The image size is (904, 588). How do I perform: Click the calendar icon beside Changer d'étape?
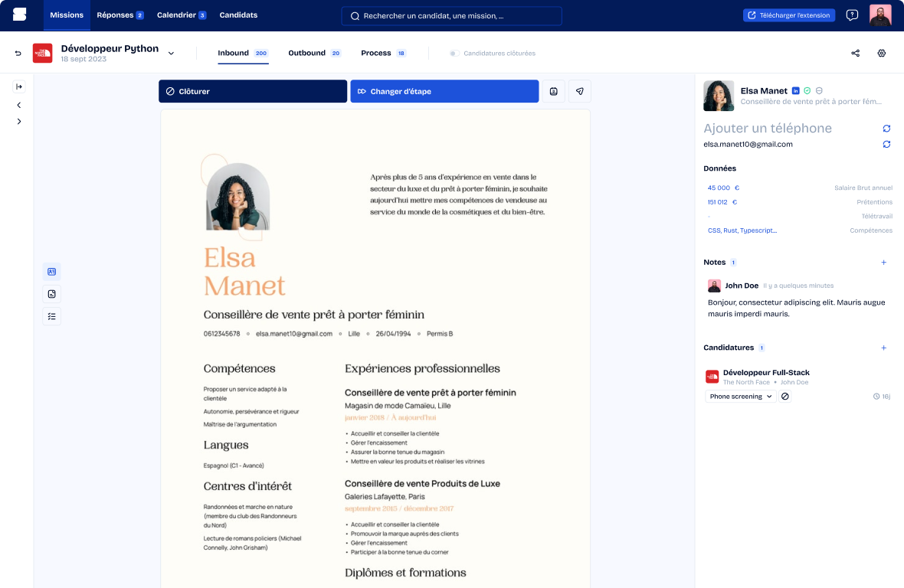click(554, 91)
